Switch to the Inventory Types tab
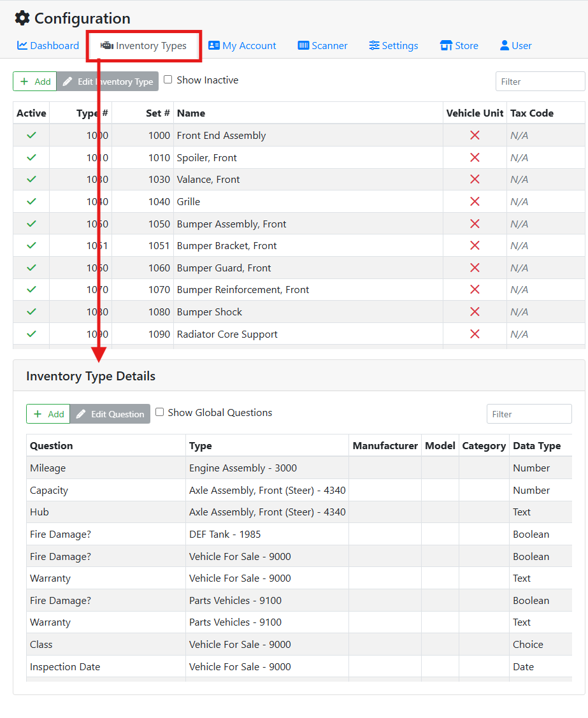The height and width of the screenshot is (718, 588). tap(143, 45)
